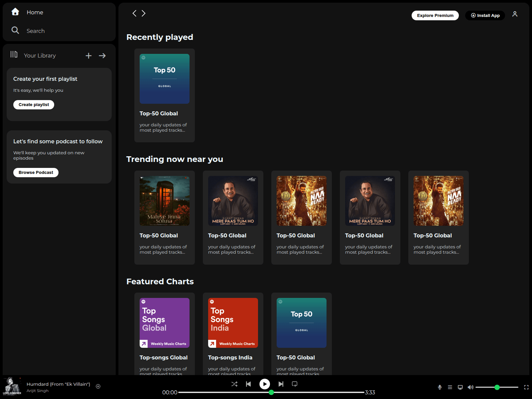Navigate back with left chevron
The image size is (532, 399).
coord(134,13)
